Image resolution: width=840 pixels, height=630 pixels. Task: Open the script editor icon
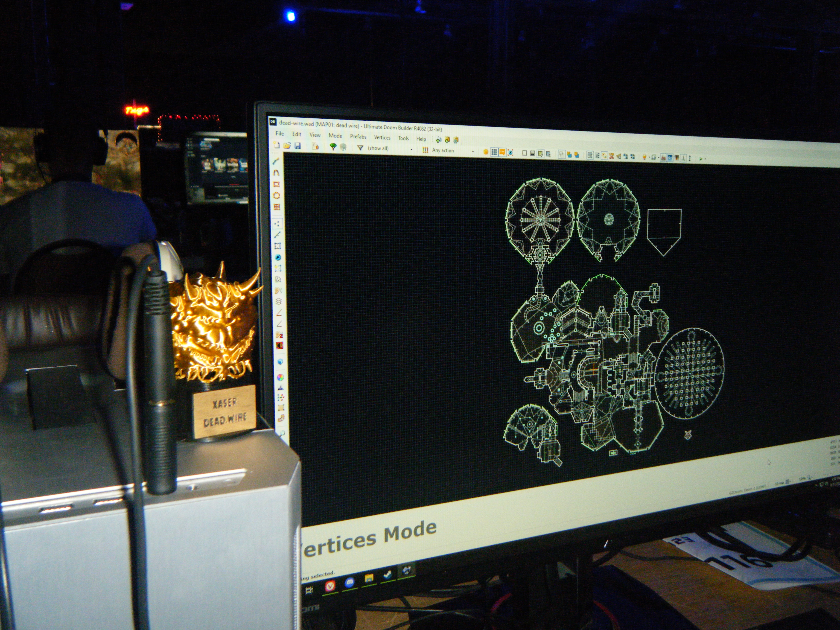pos(315,147)
